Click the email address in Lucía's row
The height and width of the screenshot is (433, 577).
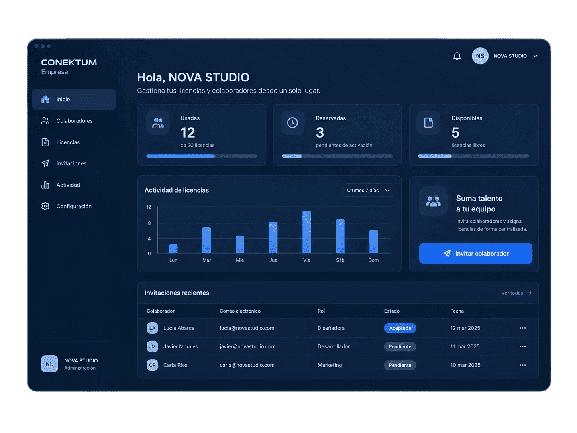tap(247, 328)
